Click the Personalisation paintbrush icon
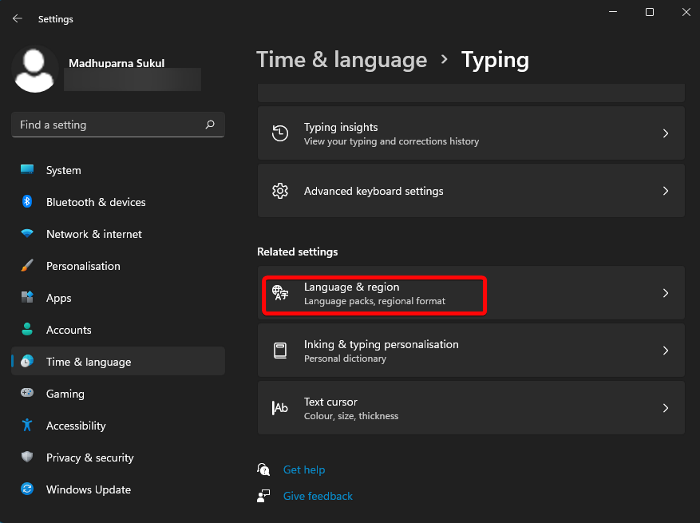 point(27,266)
